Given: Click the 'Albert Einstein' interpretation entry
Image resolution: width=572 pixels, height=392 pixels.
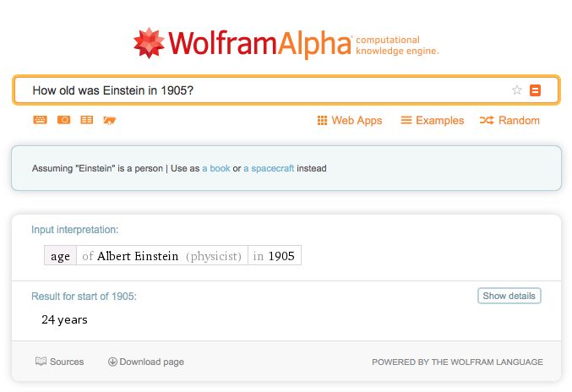Looking at the screenshot, I should (x=138, y=256).
